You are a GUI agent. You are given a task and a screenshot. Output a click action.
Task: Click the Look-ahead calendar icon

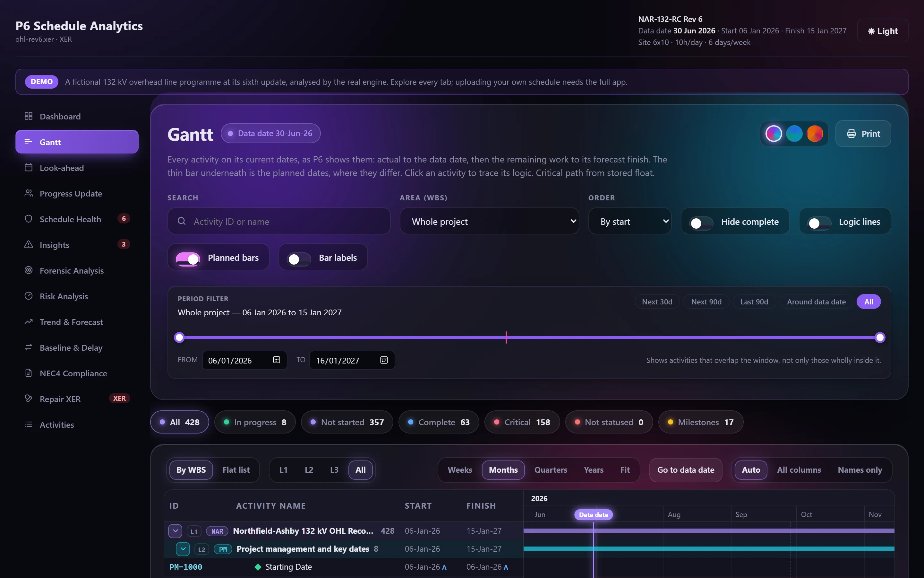point(29,167)
